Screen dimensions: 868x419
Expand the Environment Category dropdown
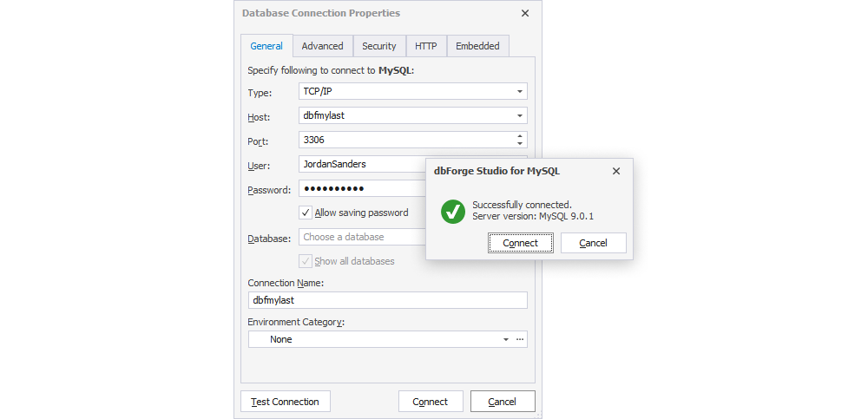505,339
